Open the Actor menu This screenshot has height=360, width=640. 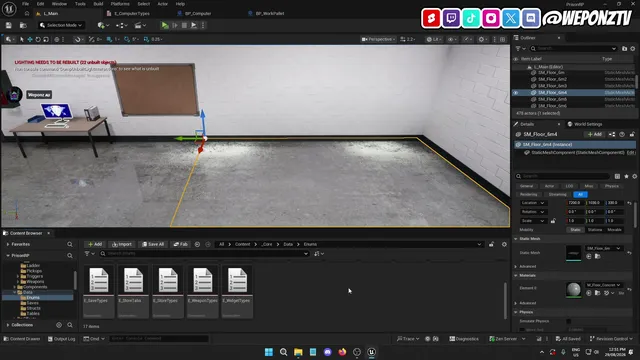tap(162, 4)
